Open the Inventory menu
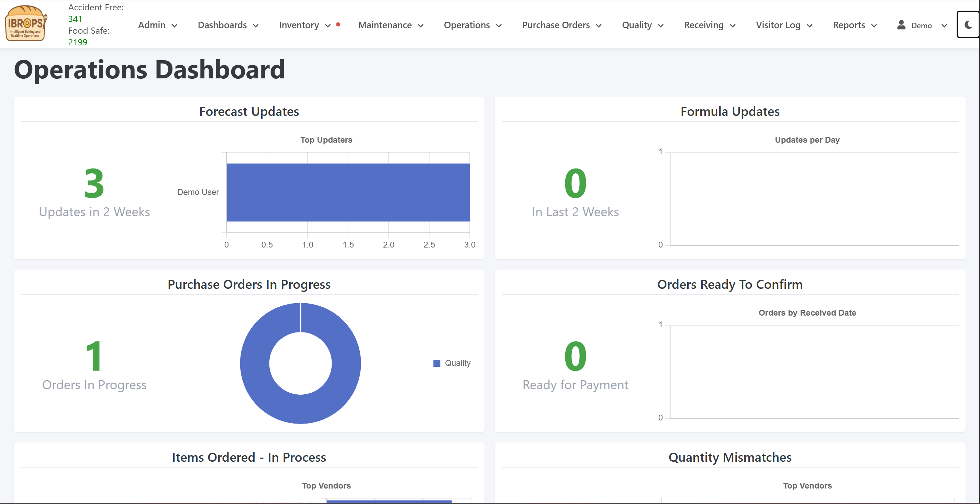Viewport: 980px width, 504px height. (305, 25)
